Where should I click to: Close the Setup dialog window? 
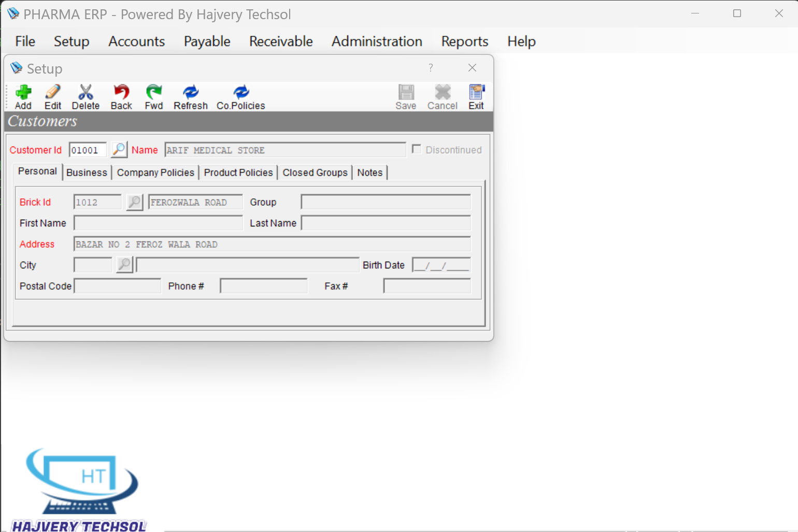[472, 68]
